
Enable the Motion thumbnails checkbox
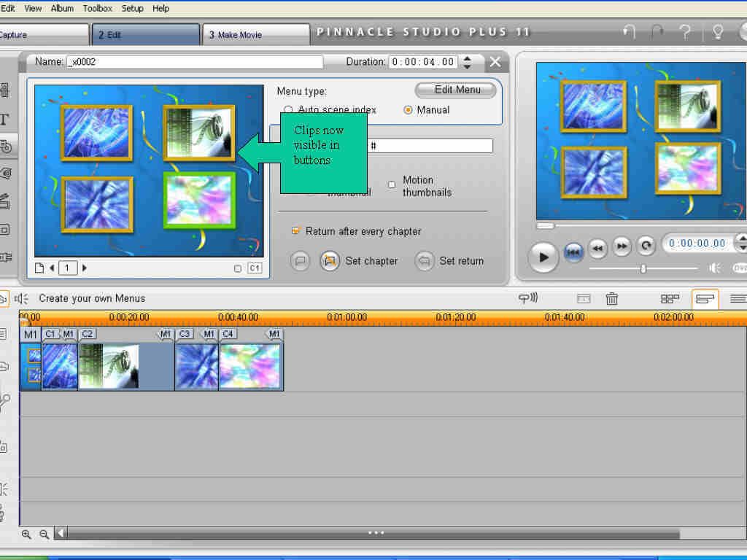click(392, 184)
